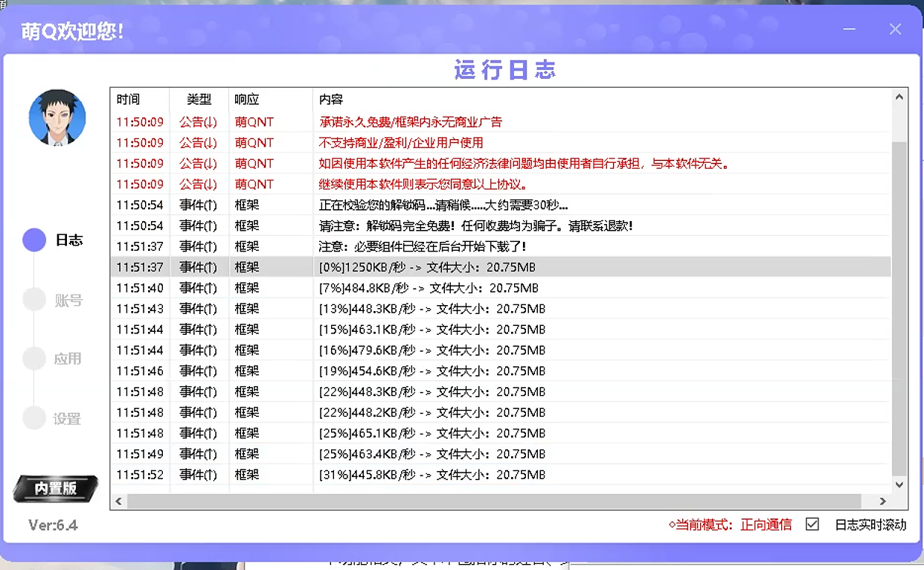Minimize the 萌Q window

[x=849, y=30]
